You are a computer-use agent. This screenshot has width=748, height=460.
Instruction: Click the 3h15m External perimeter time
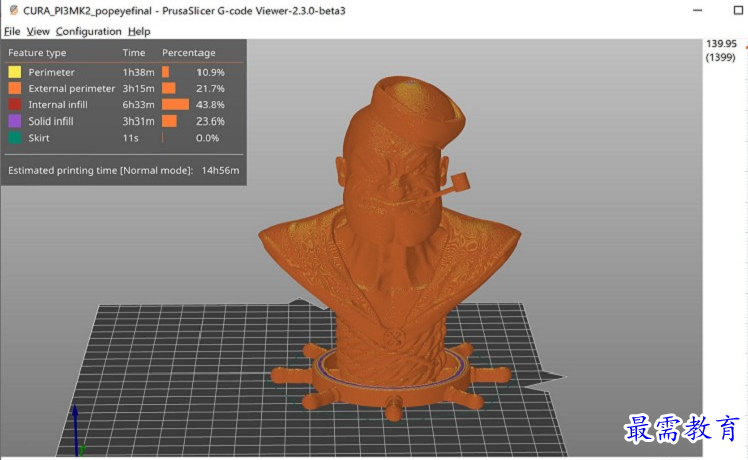tap(138, 89)
